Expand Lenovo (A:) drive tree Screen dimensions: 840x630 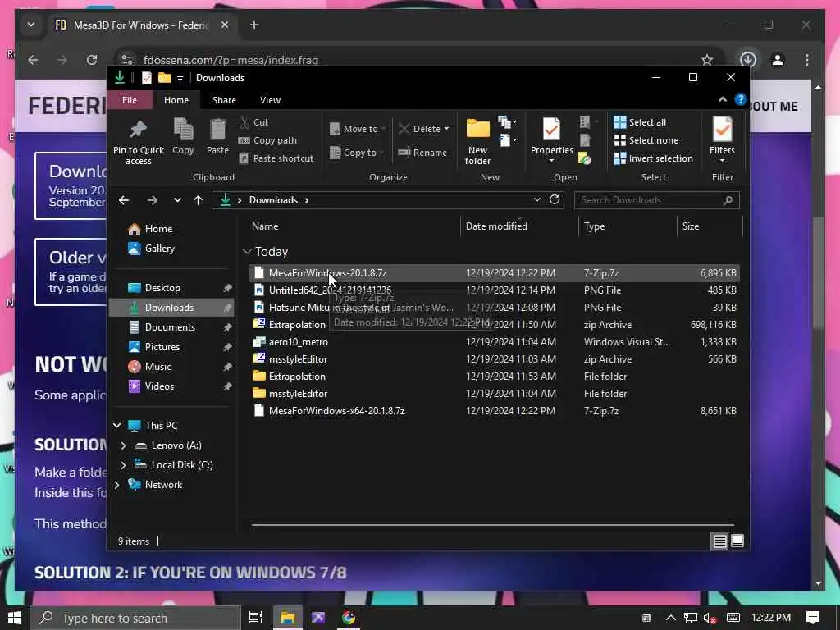[123, 445]
